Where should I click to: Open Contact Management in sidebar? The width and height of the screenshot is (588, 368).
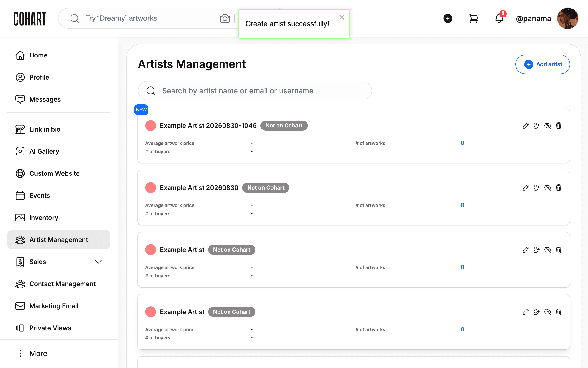coord(59,284)
